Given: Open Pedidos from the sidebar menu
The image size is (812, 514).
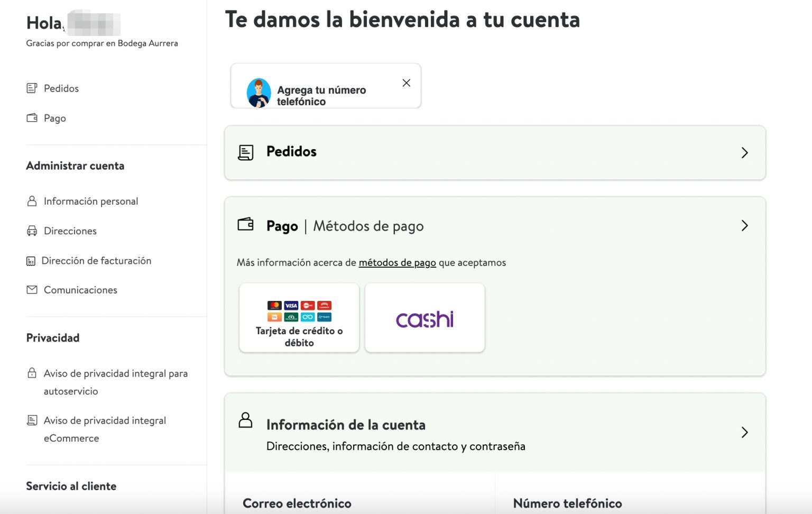Looking at the screenshot, I should (x=60, y=88).
